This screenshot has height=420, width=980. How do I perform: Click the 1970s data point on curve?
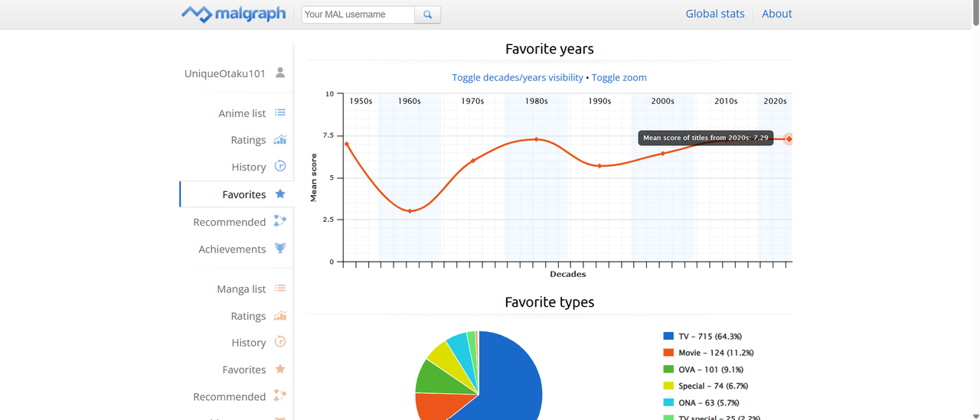click(x=473, y=161)
